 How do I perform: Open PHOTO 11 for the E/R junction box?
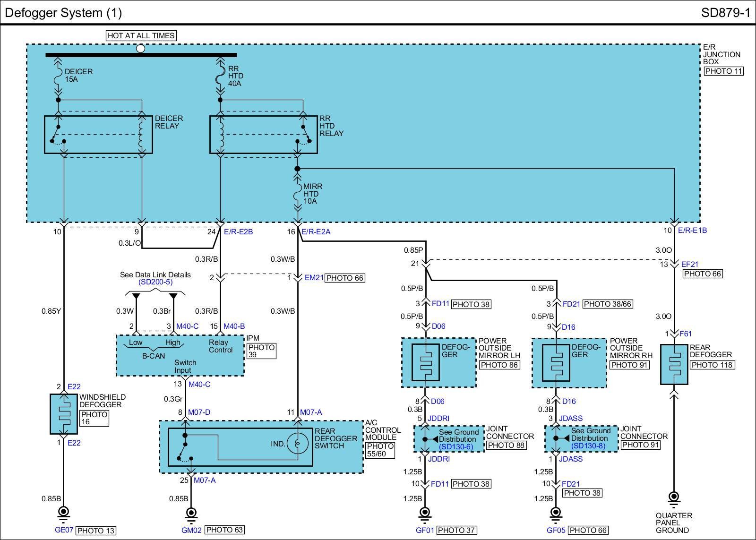click(723, 71)
